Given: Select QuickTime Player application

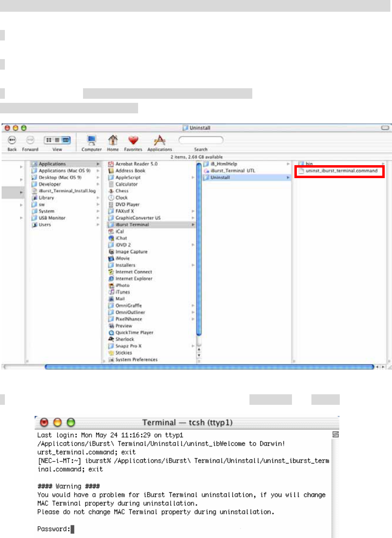Looking at the screenshot, I should pyautogui.click(x=151, y=333).
